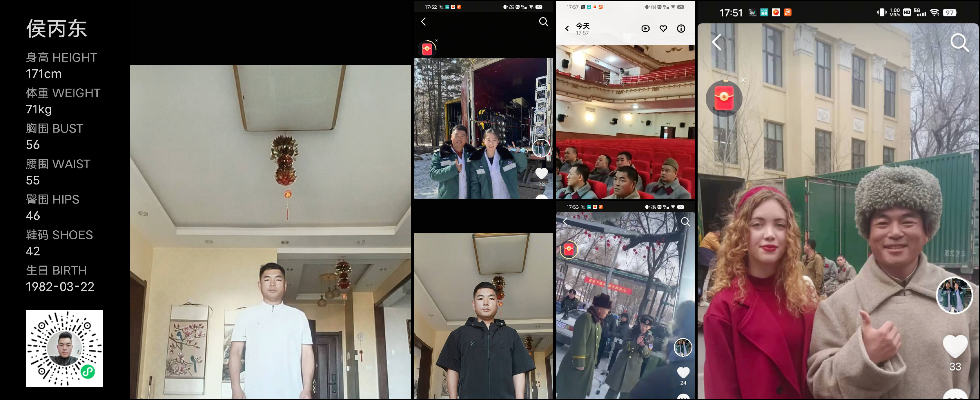Tap large search icon in 17:51 screenshot

click(959, 43)
